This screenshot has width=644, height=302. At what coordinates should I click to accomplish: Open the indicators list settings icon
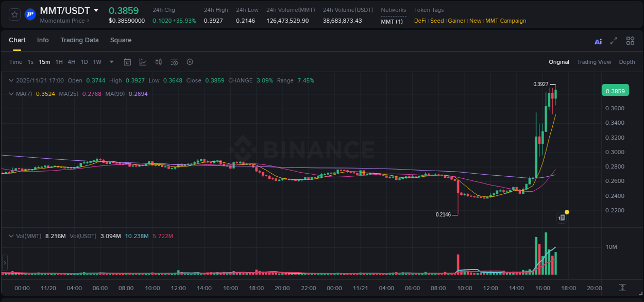(x=174, y=62)
